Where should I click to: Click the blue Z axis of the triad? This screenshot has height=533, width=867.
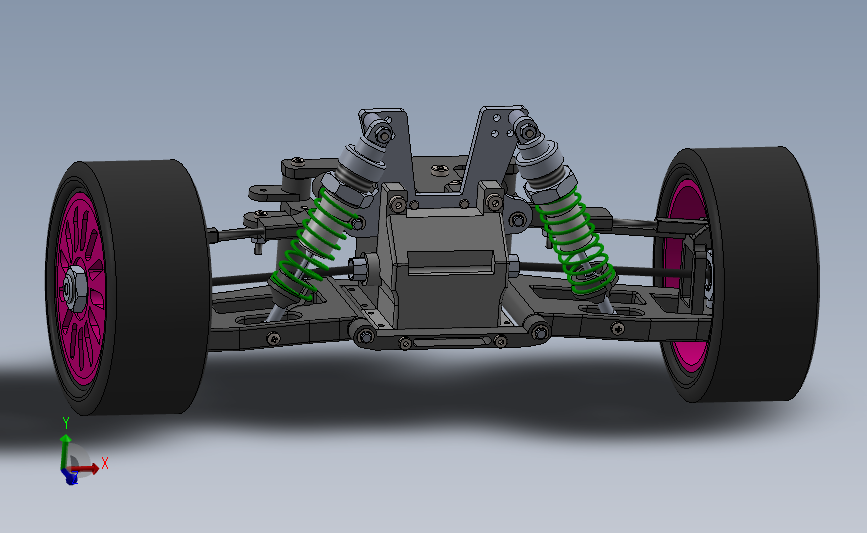(x=70, y=477)
